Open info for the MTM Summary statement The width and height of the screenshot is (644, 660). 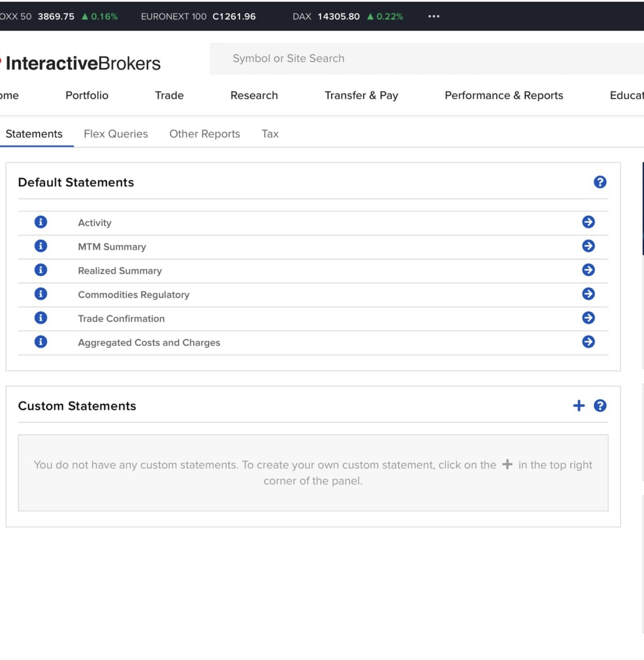coord(41,246)
